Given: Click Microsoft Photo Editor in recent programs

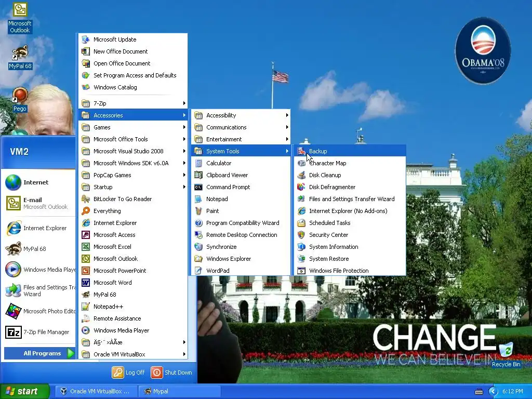Looking at the screenshot, I should click(39, 311).
